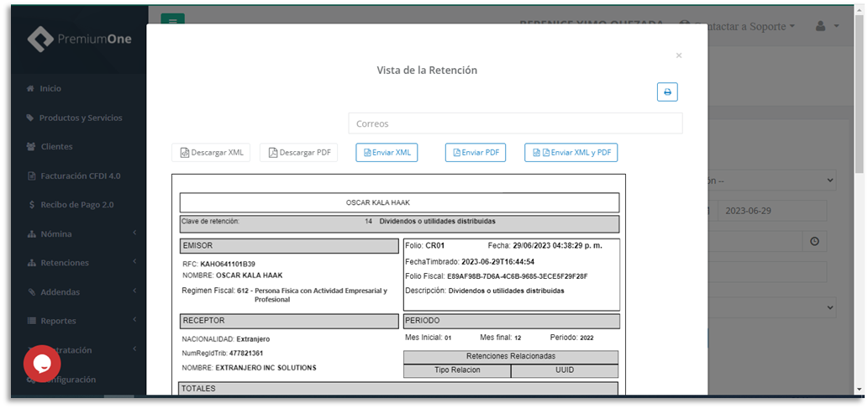Viewport: 868px width, 409px height.
Task: Click the PremiumOne logo
Action: pos(79,39)
